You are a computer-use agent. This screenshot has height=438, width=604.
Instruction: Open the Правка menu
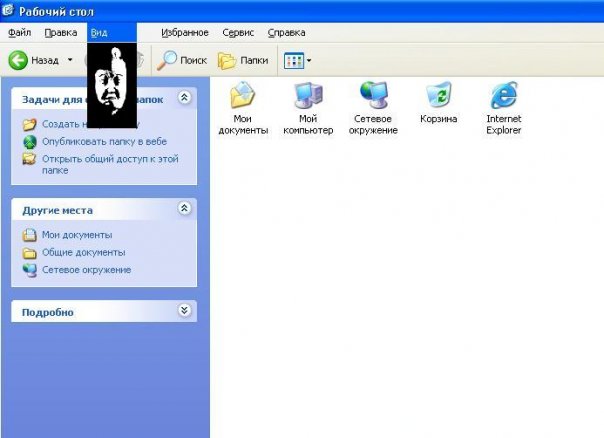pyautogui.click(x=61, y=33)
